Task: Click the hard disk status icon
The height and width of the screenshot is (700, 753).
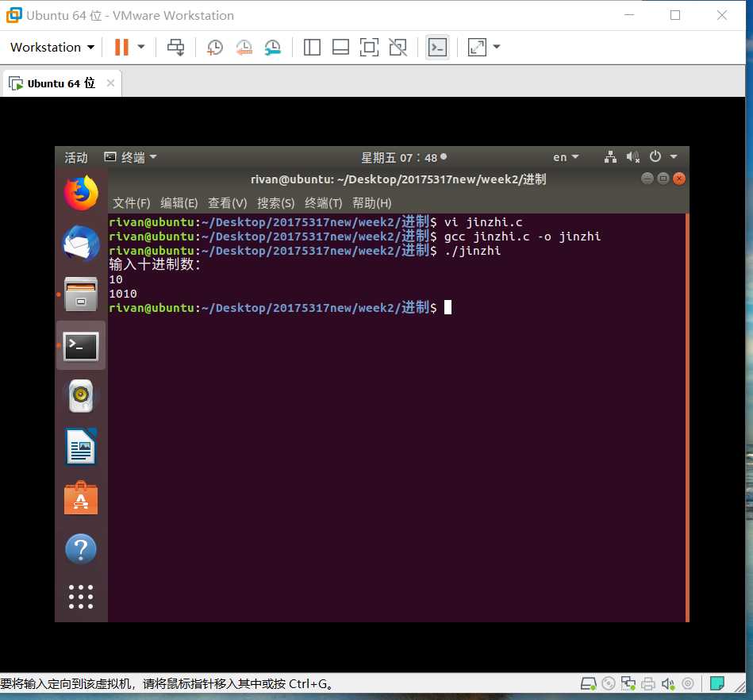Action: (x=588, y=683)
